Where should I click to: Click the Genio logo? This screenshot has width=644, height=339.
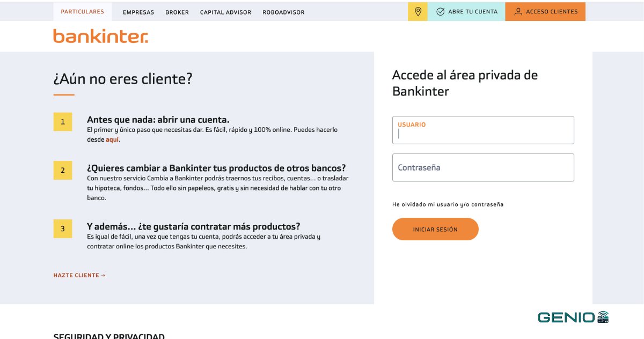click(x=573, y=317)
